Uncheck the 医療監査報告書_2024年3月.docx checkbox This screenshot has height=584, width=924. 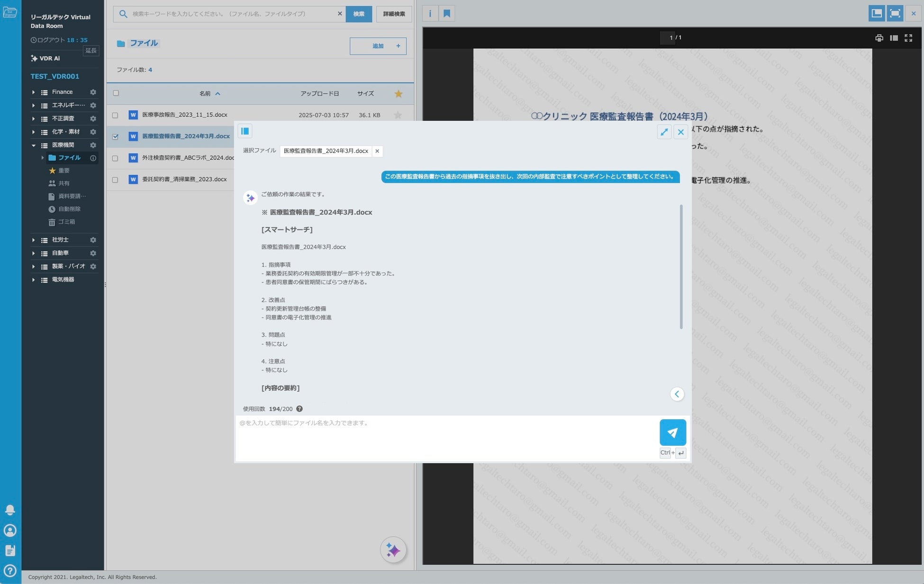[x=115, y=136]
